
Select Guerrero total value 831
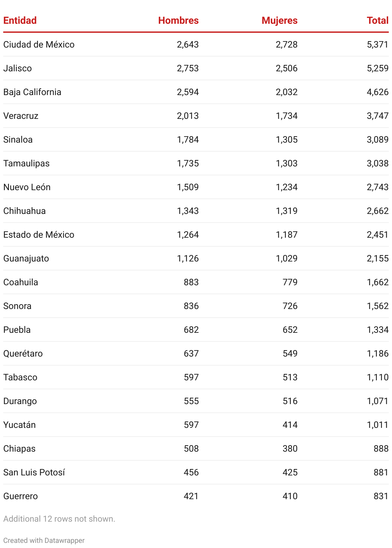[381, 496]
